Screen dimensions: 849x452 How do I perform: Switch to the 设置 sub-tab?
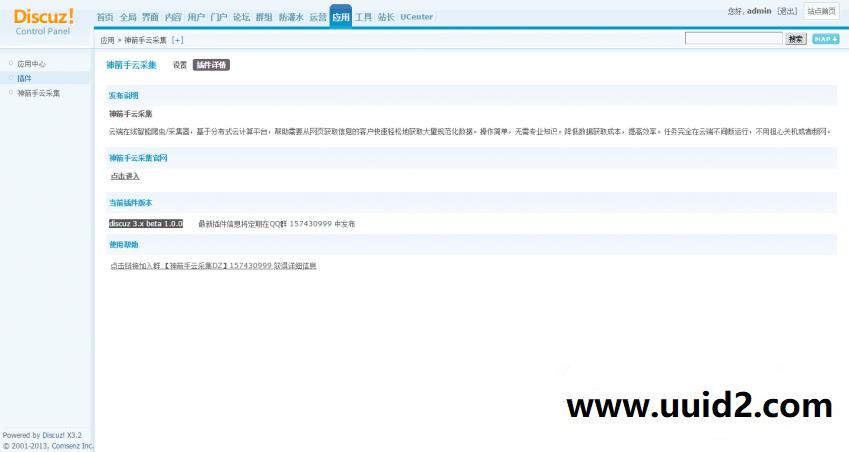tap(180, 65)
